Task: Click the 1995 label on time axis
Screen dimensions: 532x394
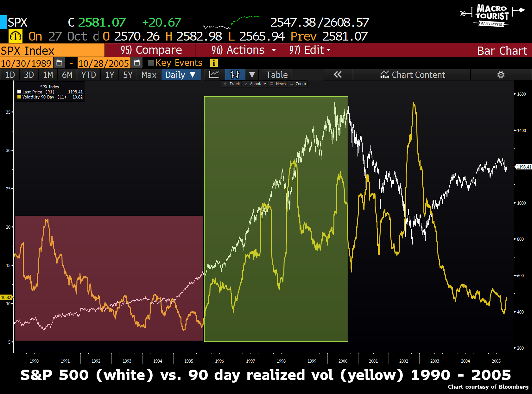Action: pos(189,361)
